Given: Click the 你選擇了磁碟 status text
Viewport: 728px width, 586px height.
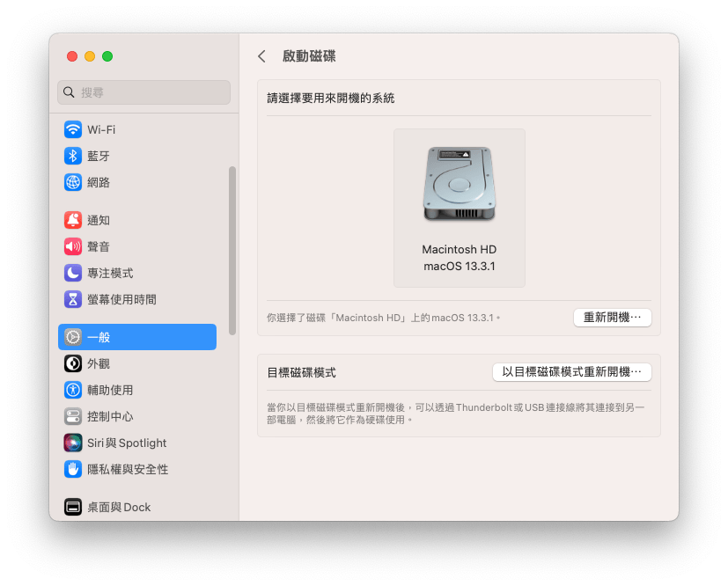Looking at the screenshot, I should click(384, 318).
